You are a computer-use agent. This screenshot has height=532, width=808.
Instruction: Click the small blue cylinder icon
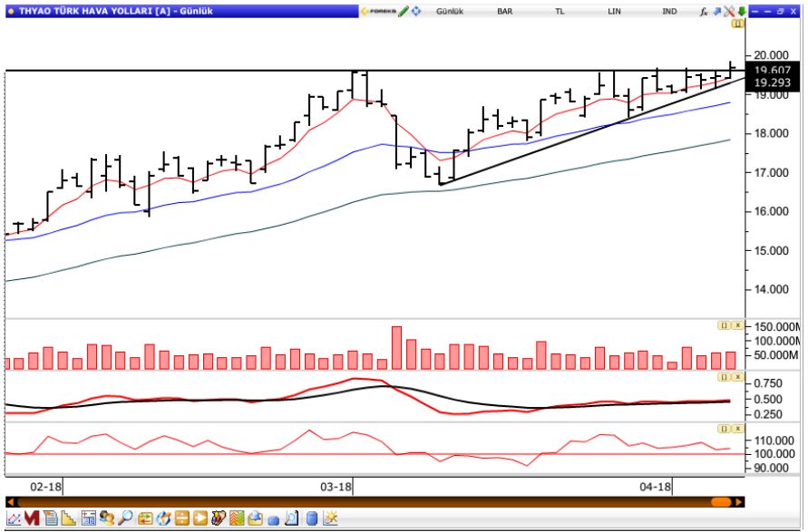(274, 520)
